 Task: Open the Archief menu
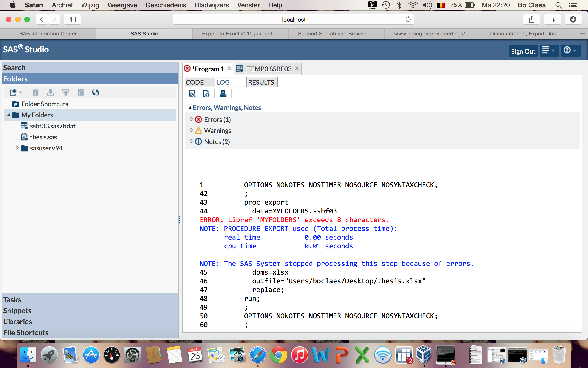click(62, 5)
